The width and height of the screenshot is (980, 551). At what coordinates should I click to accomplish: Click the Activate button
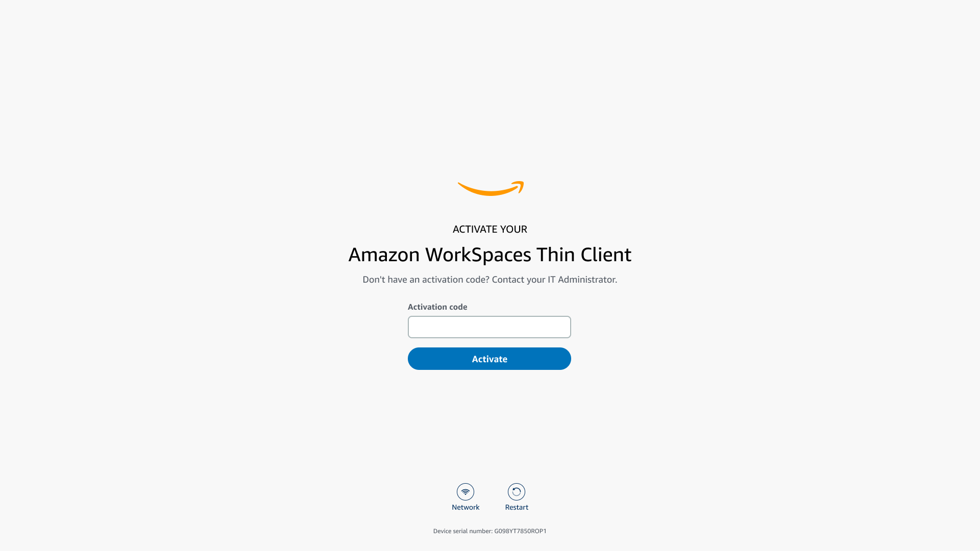489,359
